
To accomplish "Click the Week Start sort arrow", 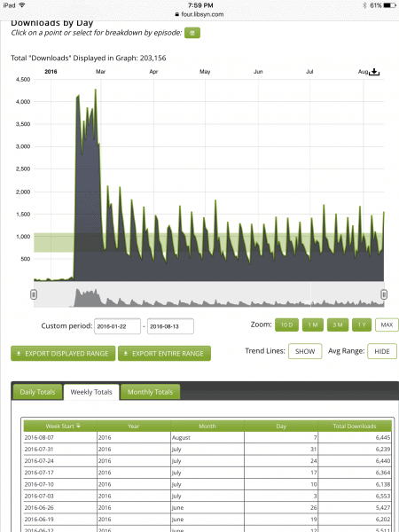I will (x=79, y=426).
